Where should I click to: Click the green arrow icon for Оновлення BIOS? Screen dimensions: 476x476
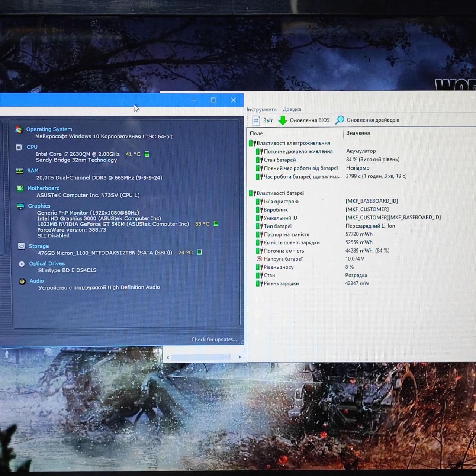pyautogui.click(x=283, y=120)
